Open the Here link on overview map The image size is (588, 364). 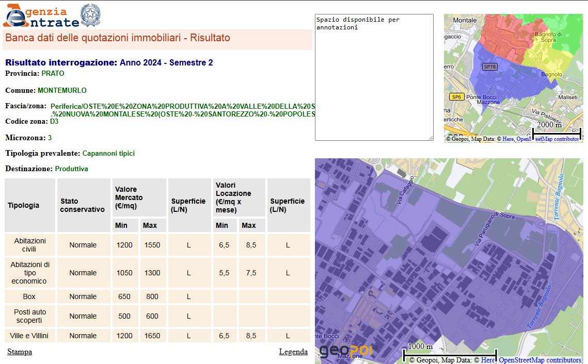click(508, 139)
